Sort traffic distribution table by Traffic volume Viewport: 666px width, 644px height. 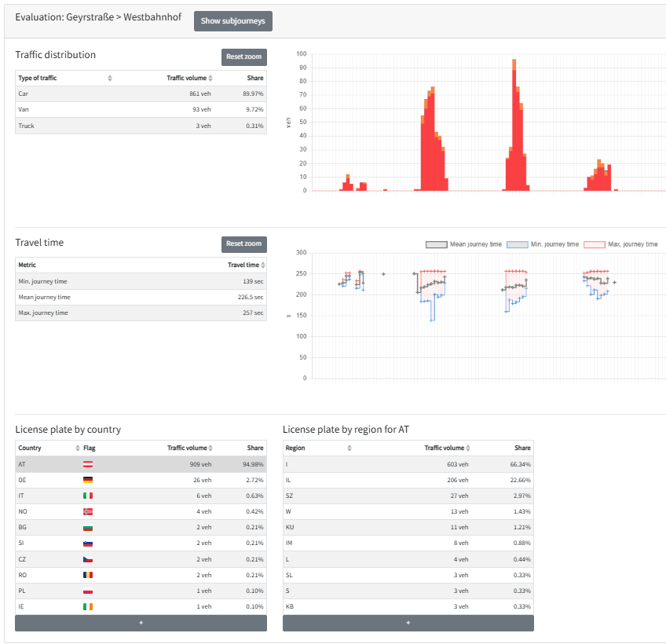(210, 79)
